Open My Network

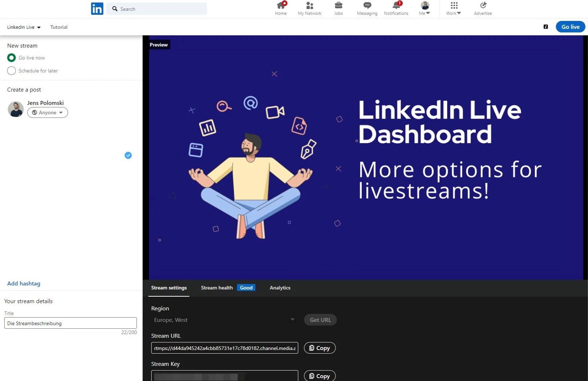pos(309,9)
